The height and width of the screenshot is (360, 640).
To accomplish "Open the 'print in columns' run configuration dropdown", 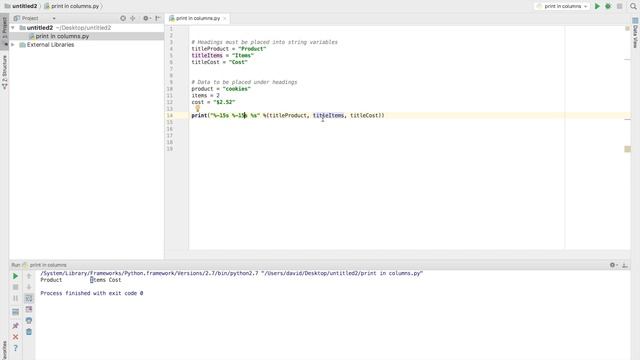I will tap(562, 6).
